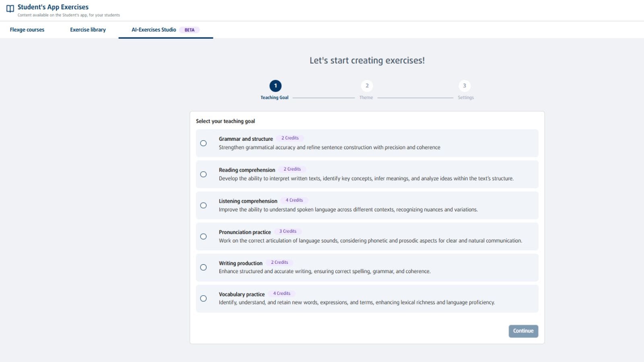
Task: Pick the Pronunciation practice radio button
Action: click(x=204, y=237)
